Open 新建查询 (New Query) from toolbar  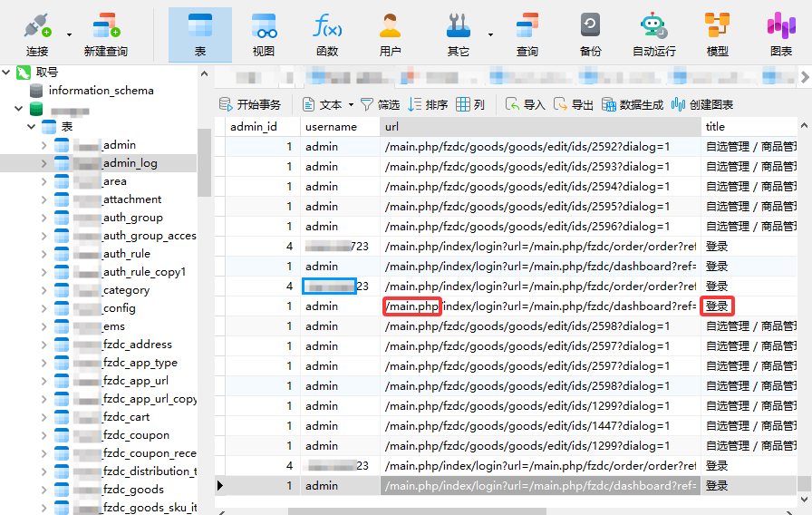(x=105, y=26)
